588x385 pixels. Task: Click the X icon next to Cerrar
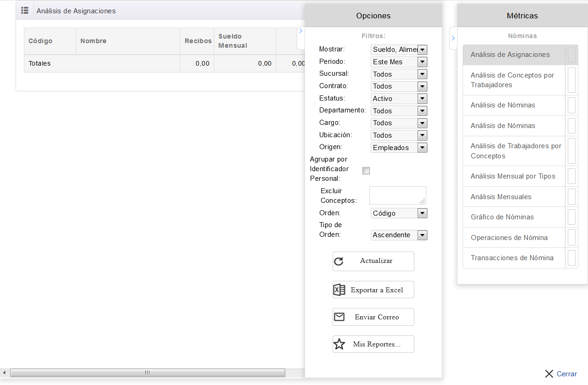click(x=549, y=374)
